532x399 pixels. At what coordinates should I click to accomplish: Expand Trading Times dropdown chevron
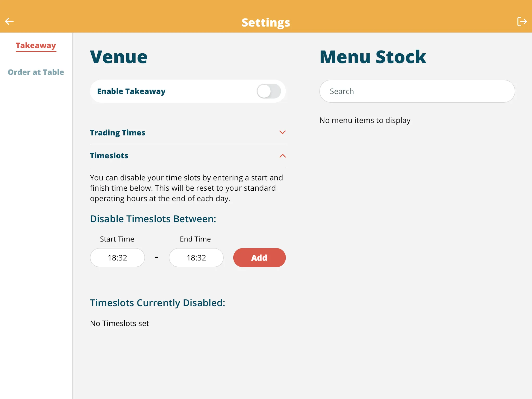point(282,133)
